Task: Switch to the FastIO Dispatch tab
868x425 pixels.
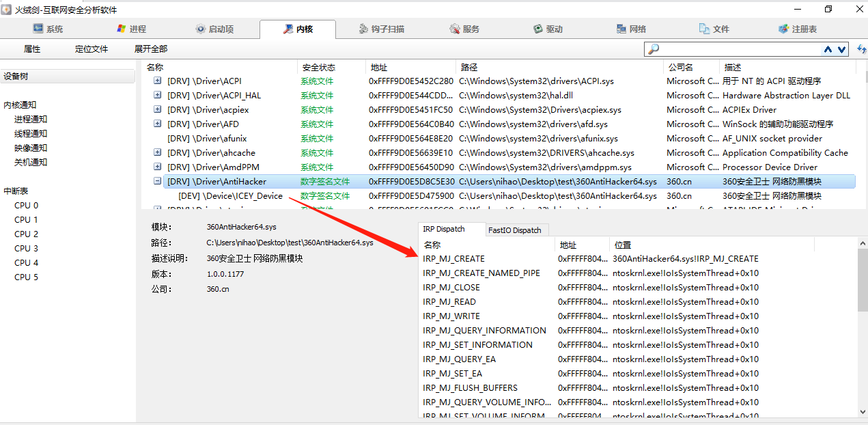Action: (x=514, y=230)
